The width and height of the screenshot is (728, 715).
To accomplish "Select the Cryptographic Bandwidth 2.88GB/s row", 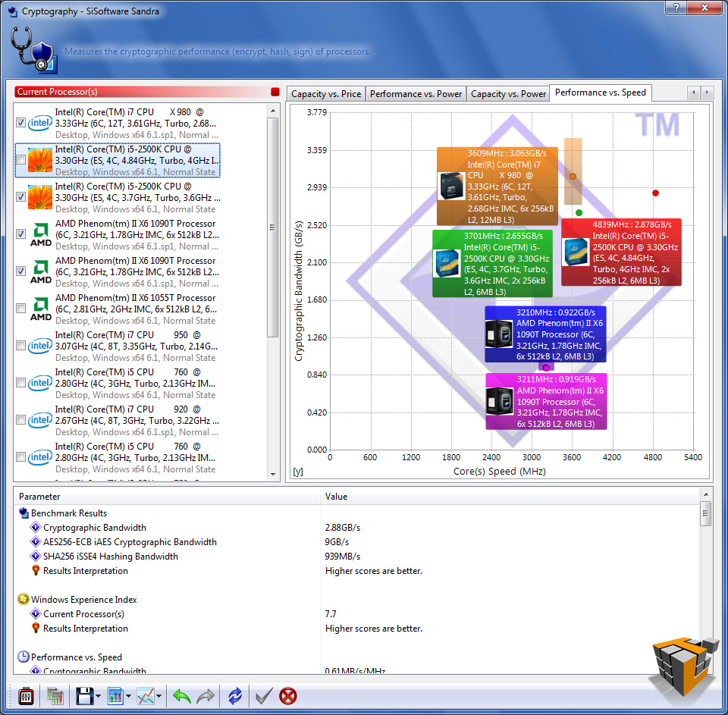I will (356, 528).
